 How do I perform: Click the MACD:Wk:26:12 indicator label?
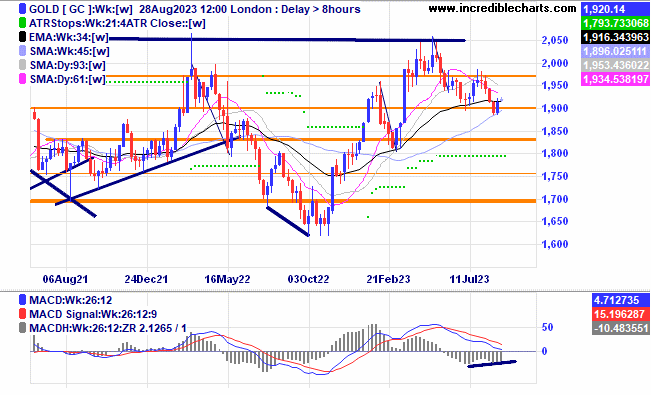[x=71, y=300]
